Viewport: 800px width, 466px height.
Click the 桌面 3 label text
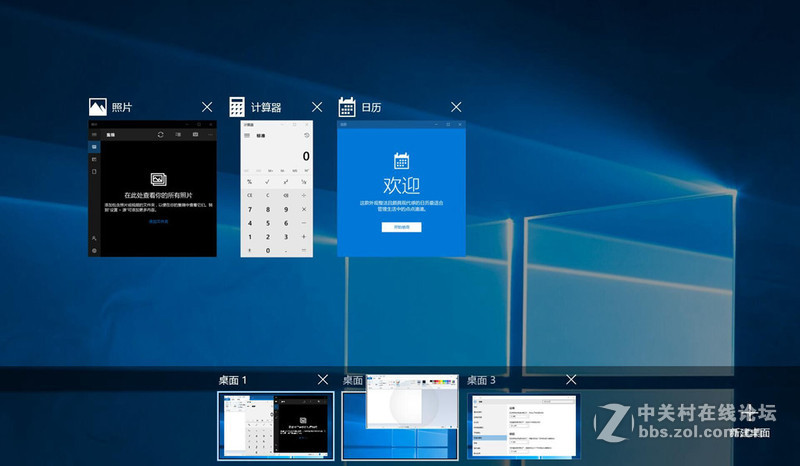[x=481, y=380]
